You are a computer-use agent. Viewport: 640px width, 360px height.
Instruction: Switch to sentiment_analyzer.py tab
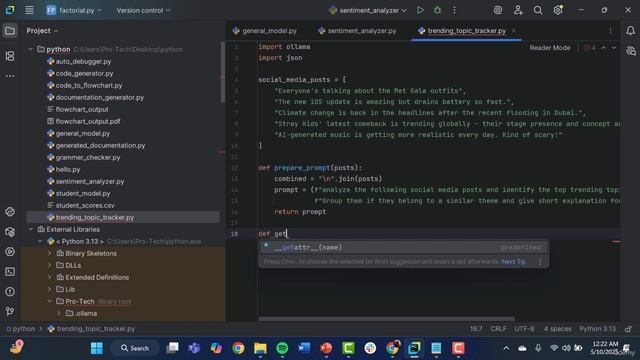357,31
